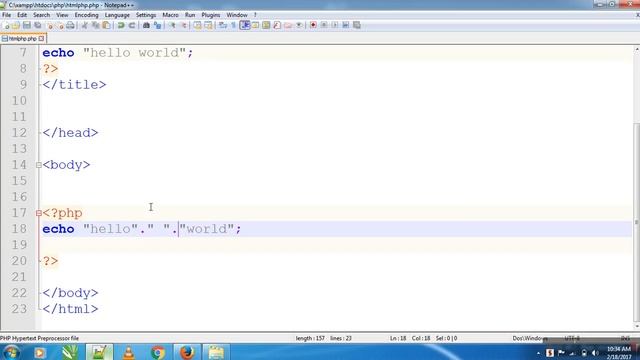
Task: Open Firefox from the taskbar
Action: (x=187, y=352)
